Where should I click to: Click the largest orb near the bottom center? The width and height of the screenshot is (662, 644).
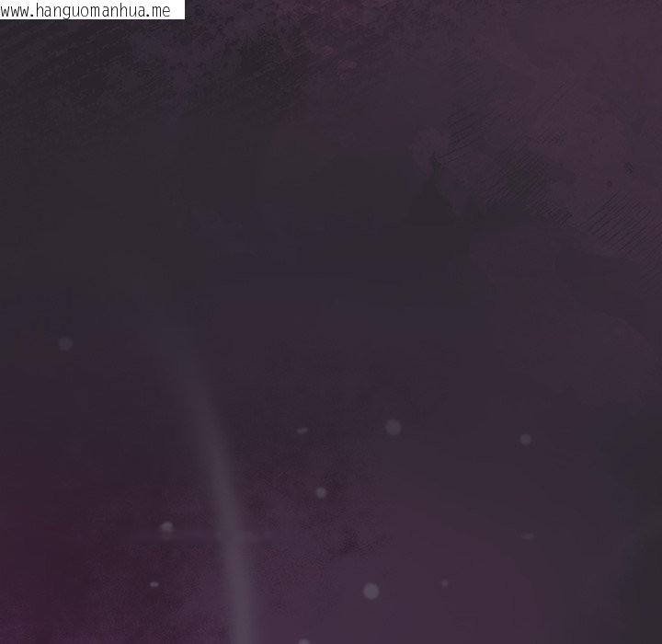pos(371,591)
